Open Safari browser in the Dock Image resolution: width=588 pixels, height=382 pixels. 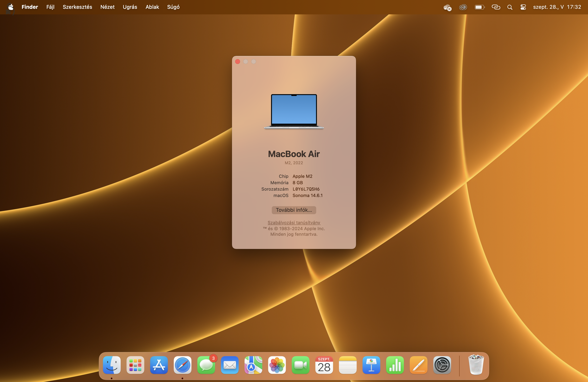click(183, 365)
